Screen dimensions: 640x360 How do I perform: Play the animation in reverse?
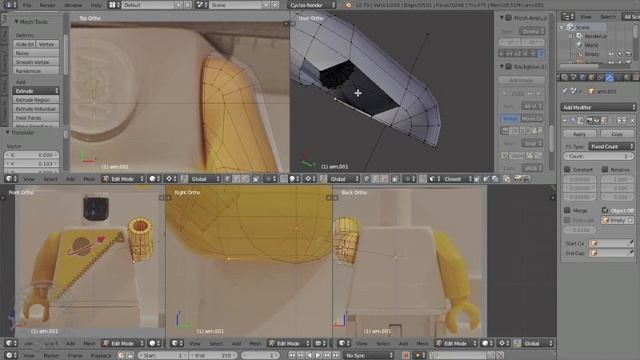[309, 355]
